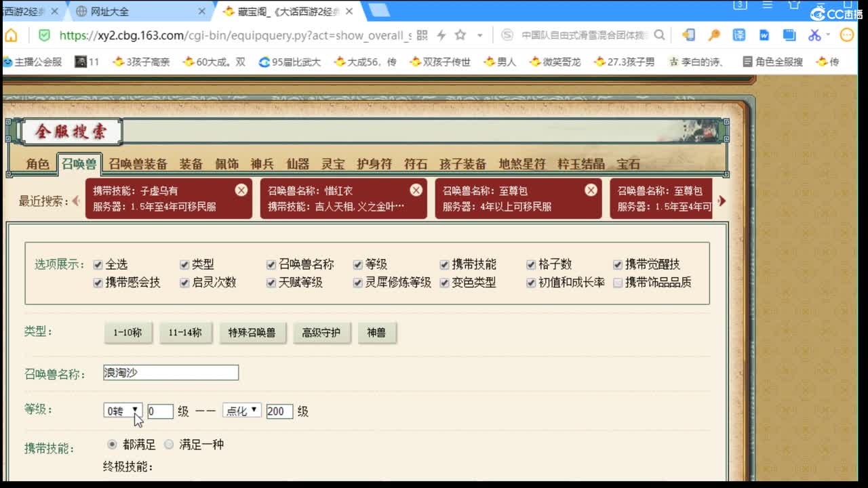Remove recent search 惜红衣 with X
Screen dimensions: 868x488
coord(416,190)
